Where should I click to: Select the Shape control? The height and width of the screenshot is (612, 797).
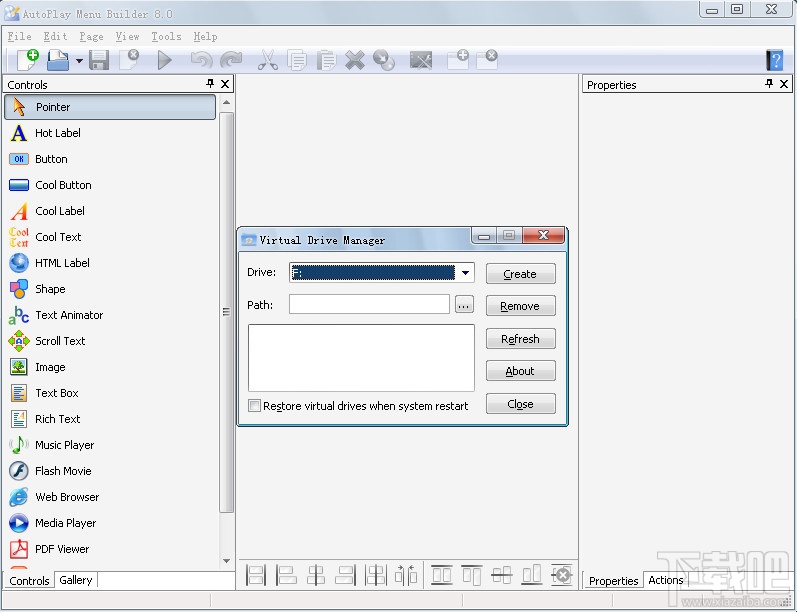point(110,289)
